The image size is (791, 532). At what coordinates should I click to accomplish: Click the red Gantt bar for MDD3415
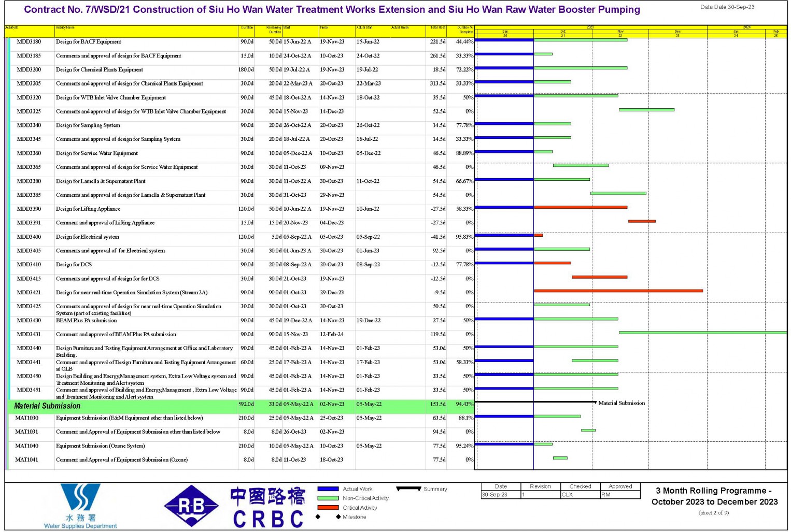pyautogui.click(x=600, y=277)
